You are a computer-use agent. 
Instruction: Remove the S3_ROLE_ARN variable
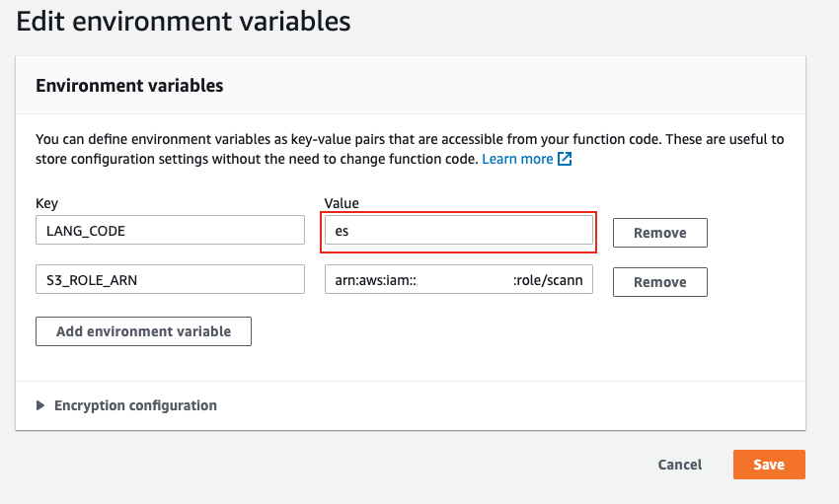coord(659,282)
